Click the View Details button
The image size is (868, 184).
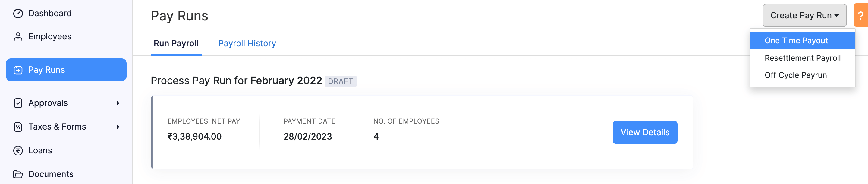[x=645, y=132]
